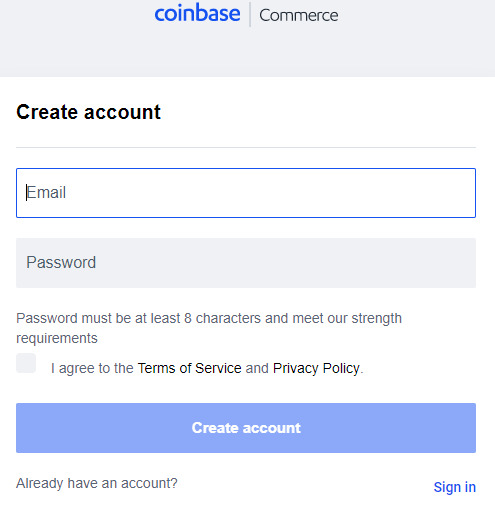The image size is (495, 511).
Task: Click the 'I agree to the' label
Action: click(x=92, y=368)
